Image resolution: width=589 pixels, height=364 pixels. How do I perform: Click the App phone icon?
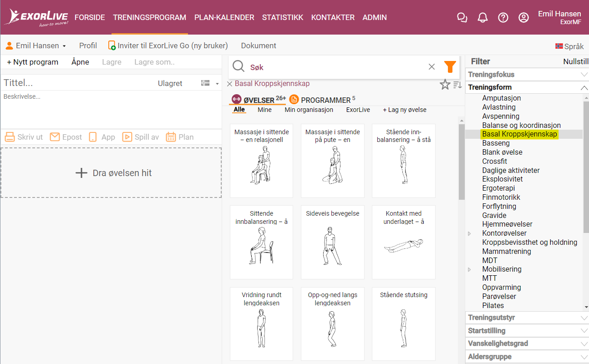(93, 137)
